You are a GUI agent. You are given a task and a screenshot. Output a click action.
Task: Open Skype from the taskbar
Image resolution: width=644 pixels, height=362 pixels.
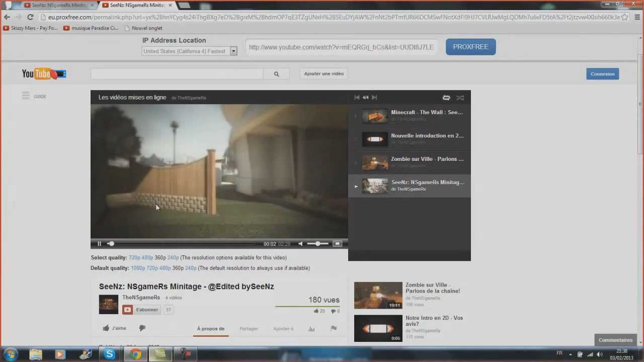click(109, 354)
